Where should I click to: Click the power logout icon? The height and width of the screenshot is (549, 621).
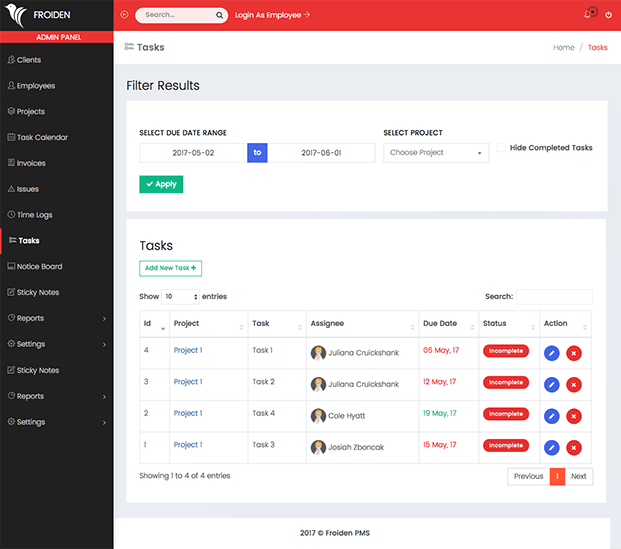[x=608, y=15]
